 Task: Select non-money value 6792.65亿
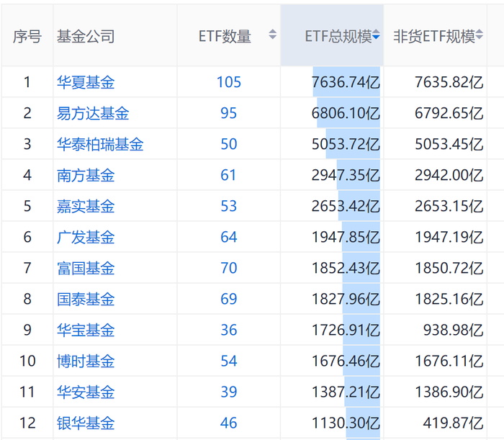point(449,113)
